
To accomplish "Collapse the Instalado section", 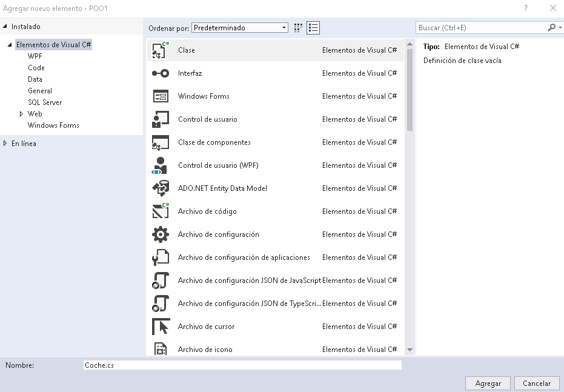I will coord(5,26).
